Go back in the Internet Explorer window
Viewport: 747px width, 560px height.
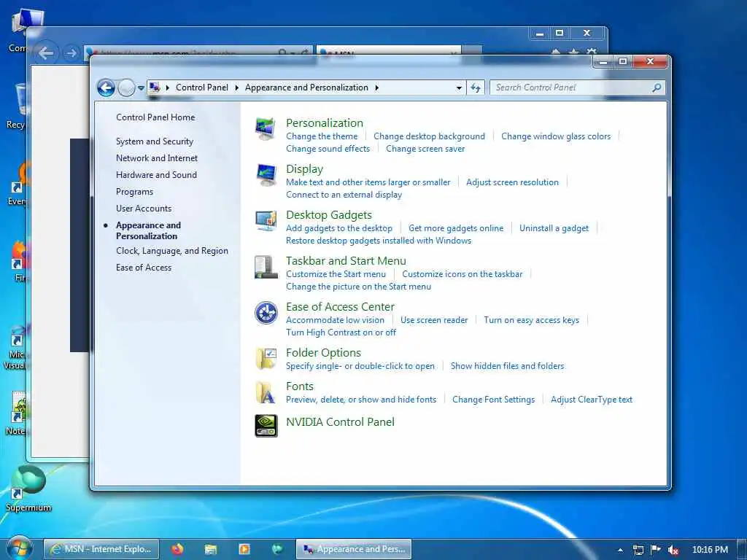click(46, 52)
